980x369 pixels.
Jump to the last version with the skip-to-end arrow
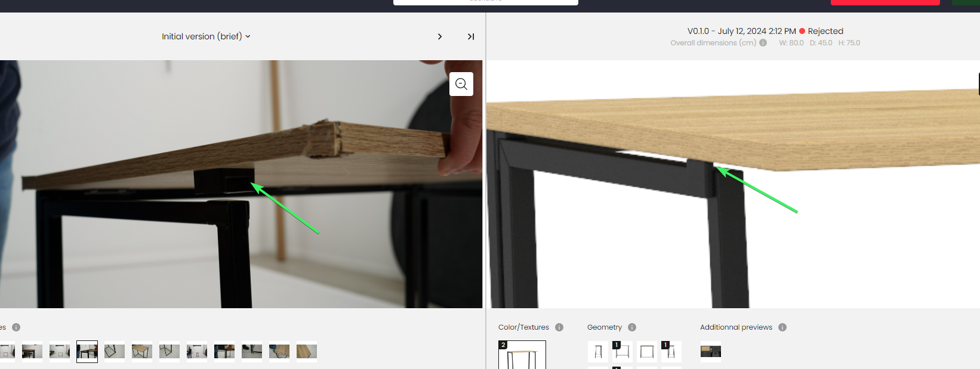(471, 36)
